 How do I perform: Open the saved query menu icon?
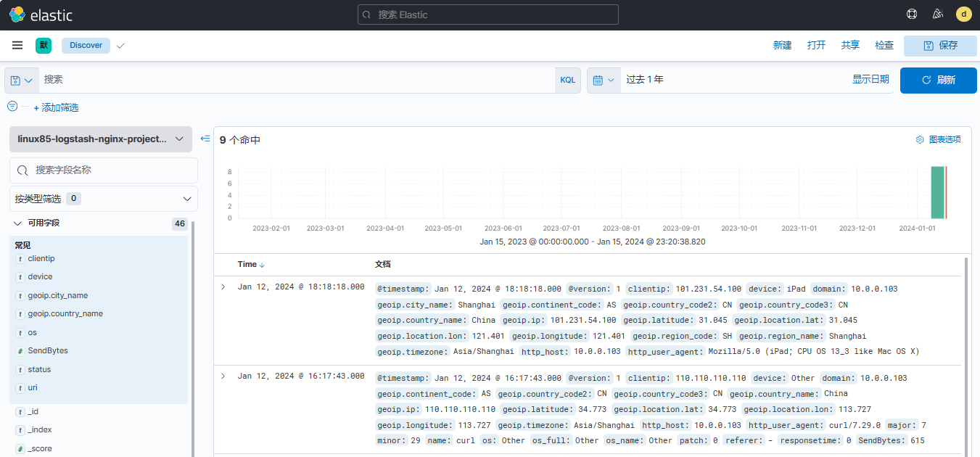click(22, 80)
